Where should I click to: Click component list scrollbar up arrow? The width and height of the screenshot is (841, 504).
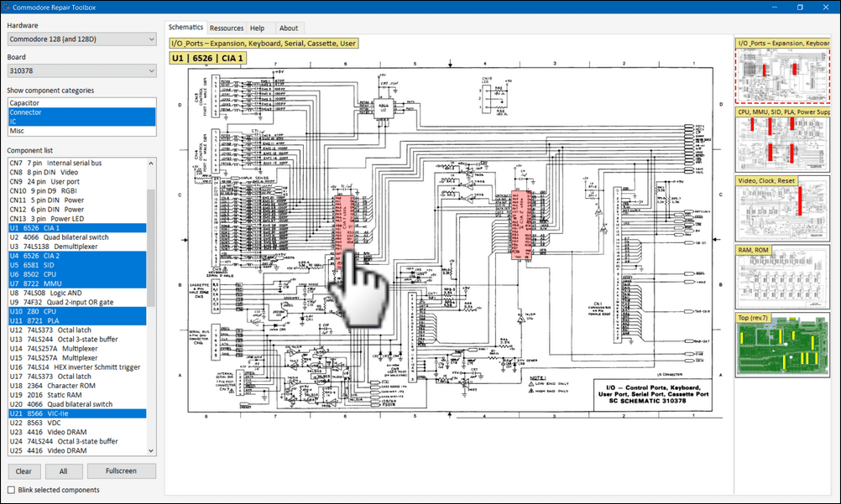click(151, 164)
